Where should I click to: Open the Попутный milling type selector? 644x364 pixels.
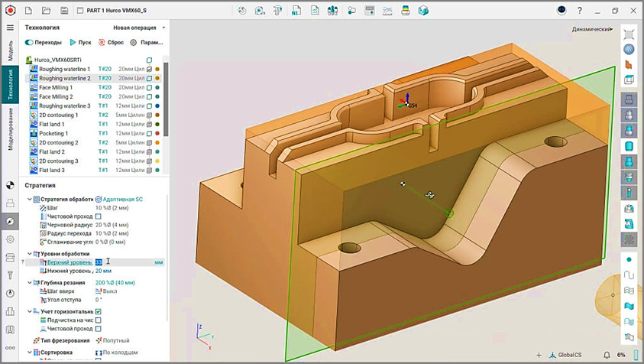(x=112, y=340)
